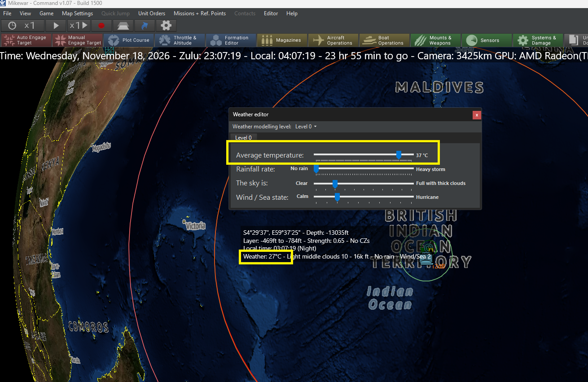Click the 'Depth: -13035ft' coordinates line

(296, 233)
